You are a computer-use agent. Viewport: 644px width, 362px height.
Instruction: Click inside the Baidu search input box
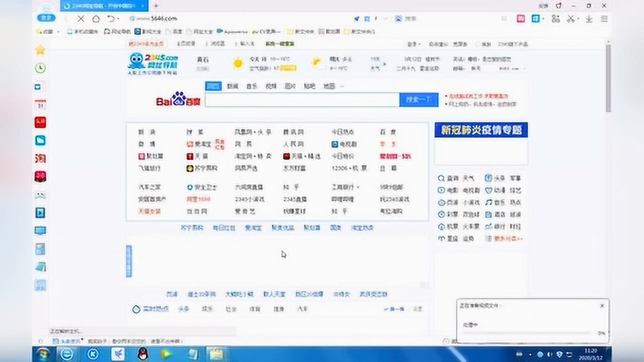pos(302,100)
